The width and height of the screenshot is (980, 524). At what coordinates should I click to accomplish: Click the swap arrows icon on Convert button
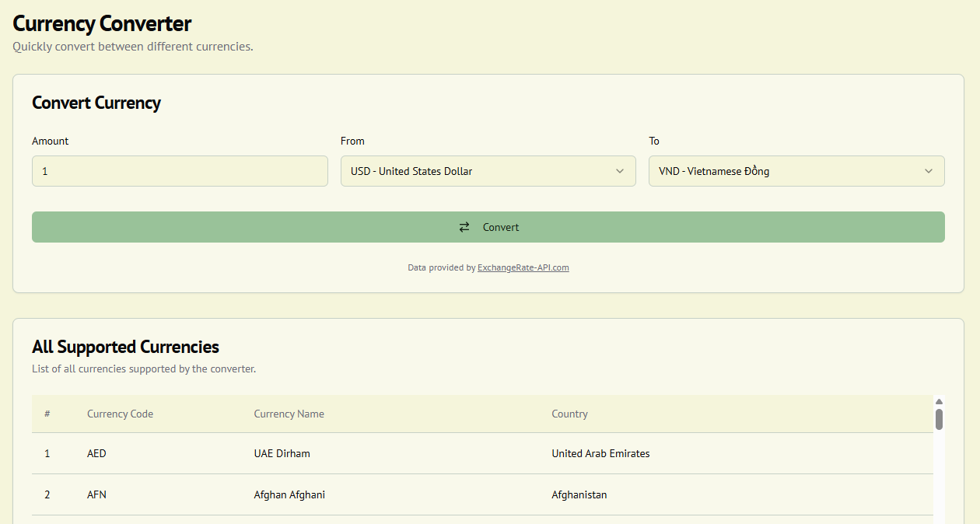464,226
